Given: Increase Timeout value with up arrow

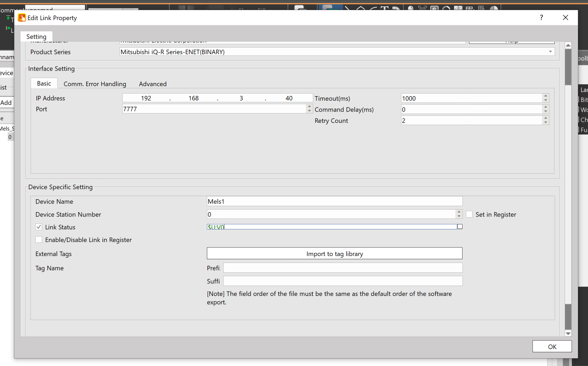Looking at the screenshot, I should tap(546, 96).
